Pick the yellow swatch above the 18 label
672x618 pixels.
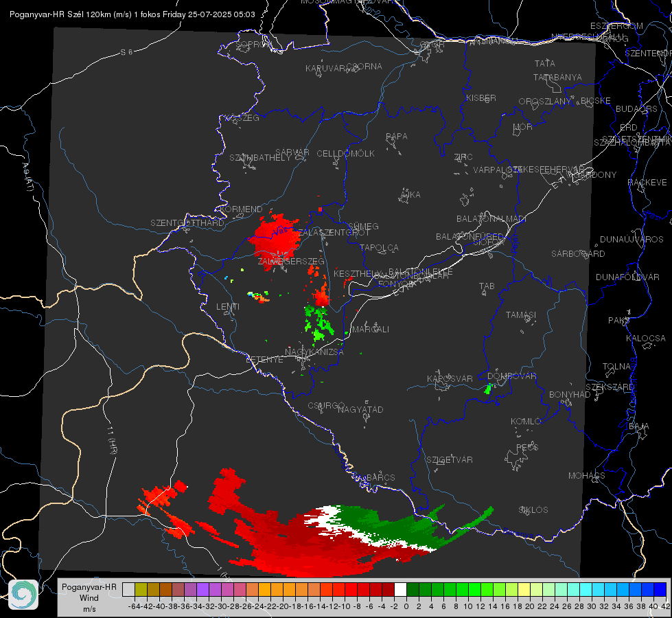[524, 589]
